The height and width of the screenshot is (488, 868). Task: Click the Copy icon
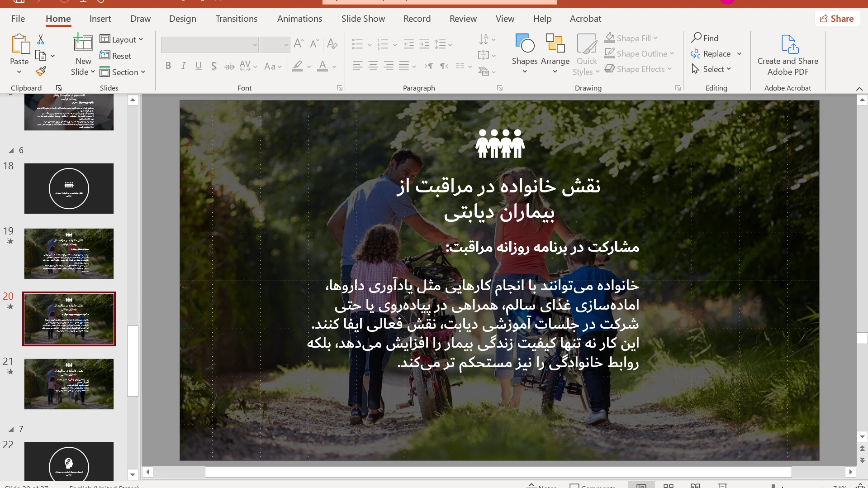[41, 56]
